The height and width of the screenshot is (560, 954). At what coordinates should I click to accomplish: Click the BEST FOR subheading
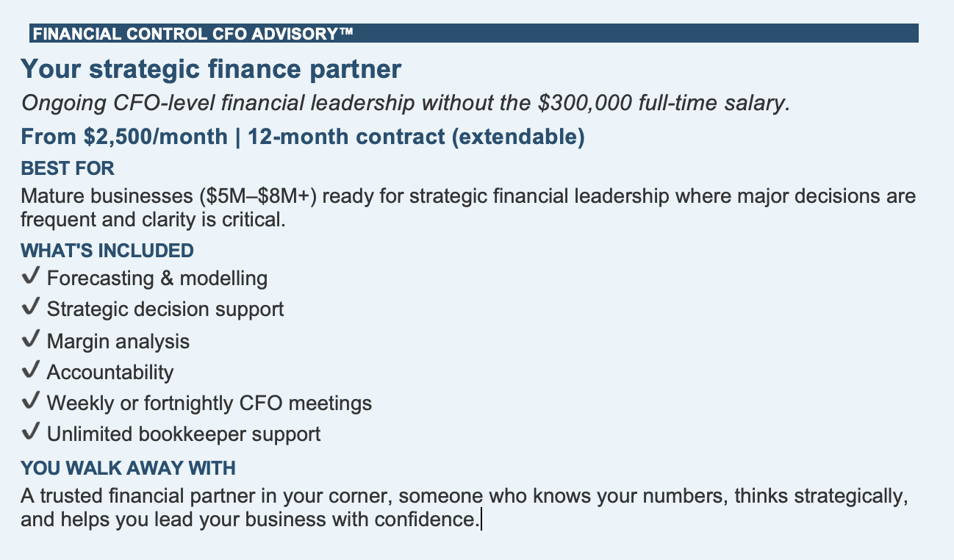click(68, 168)
